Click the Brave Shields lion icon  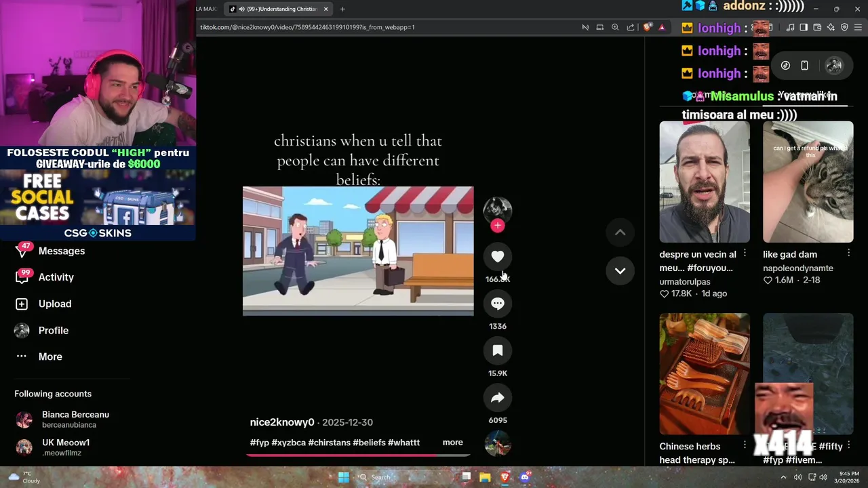coord(647,27)
